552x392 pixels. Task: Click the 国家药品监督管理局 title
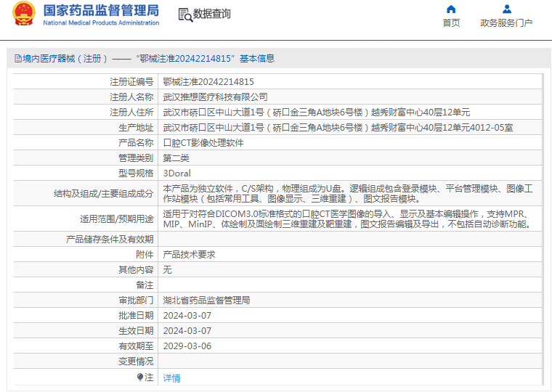[x=101, y=11]
